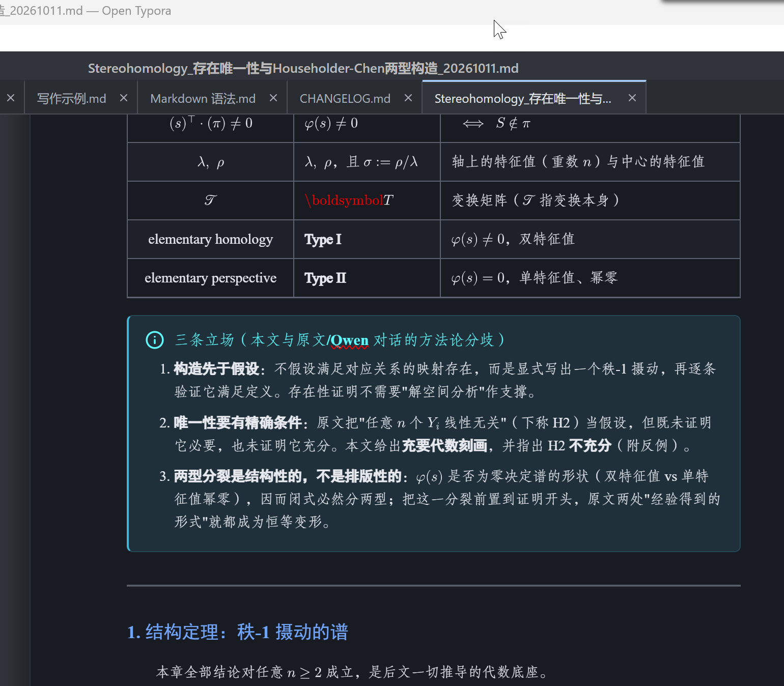
Task: Click bold text 两型分裂是结构性的
Action: pos(238,476)
